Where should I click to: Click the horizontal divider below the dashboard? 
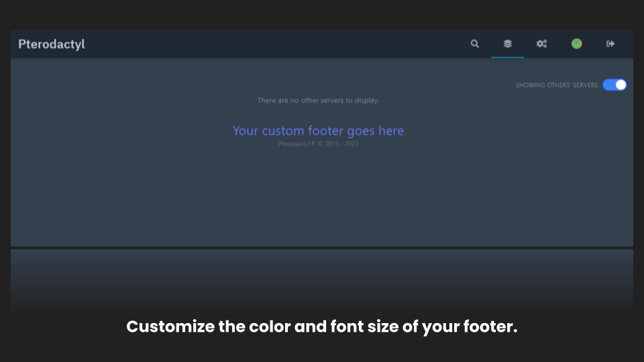322,248
